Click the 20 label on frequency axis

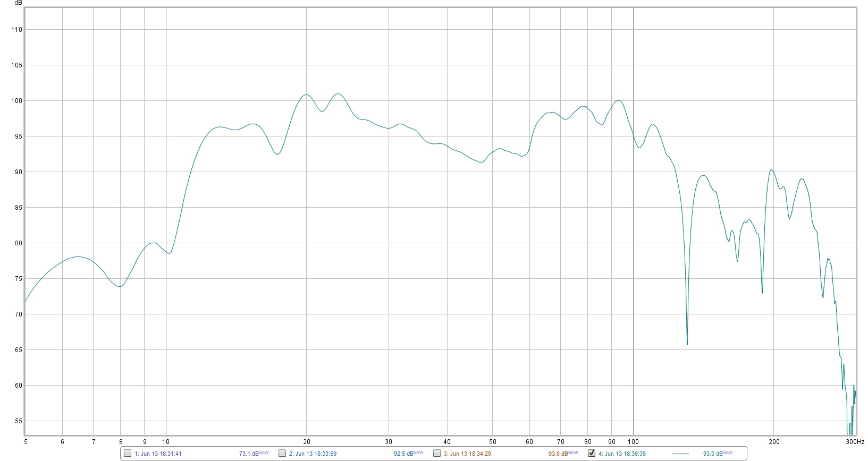coord(307,441)
